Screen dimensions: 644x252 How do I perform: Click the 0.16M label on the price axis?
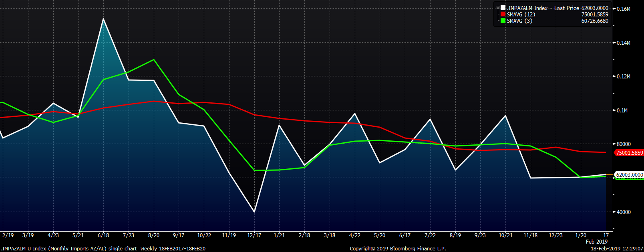pos(624,9)
